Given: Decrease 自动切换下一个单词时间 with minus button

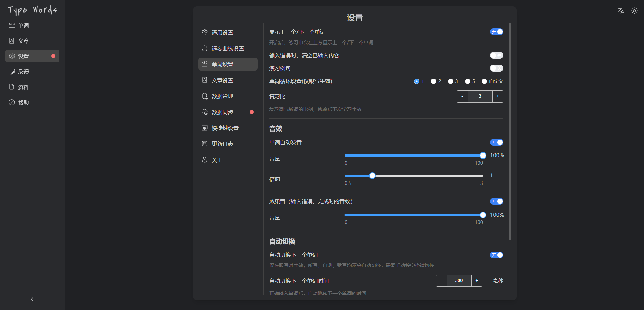Looking at the screenshot, I should pyautogui.click(x=441, y=281).
